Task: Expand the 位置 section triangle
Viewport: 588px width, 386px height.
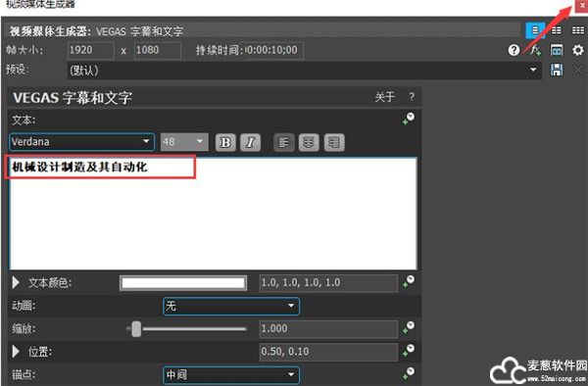Action: pos(16,352)
